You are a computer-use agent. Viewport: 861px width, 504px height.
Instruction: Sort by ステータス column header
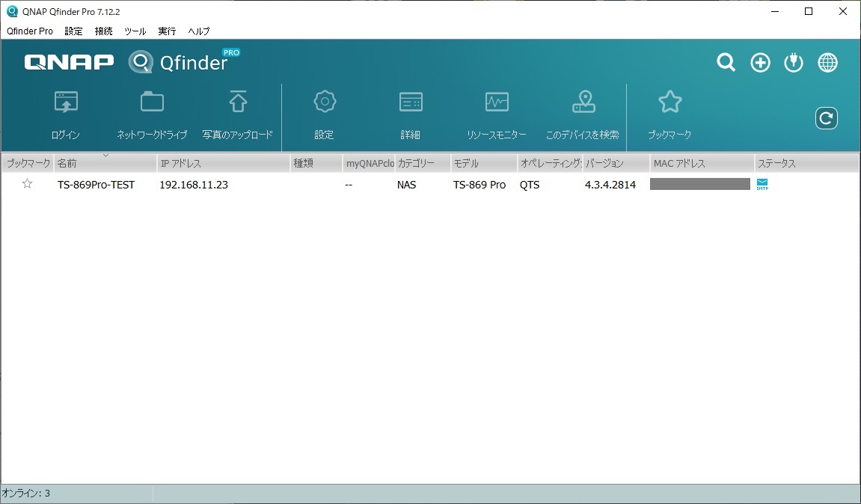click(806, 163)
